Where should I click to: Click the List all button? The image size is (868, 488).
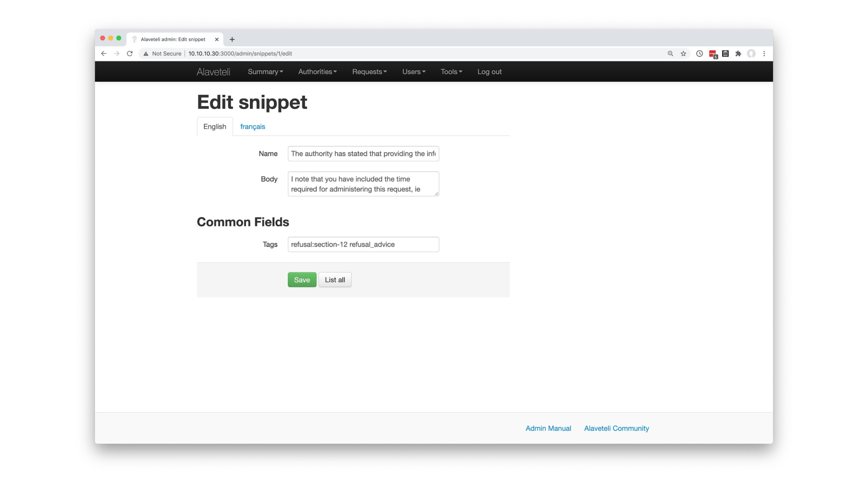pyautogui.click(x=335, y=280)
